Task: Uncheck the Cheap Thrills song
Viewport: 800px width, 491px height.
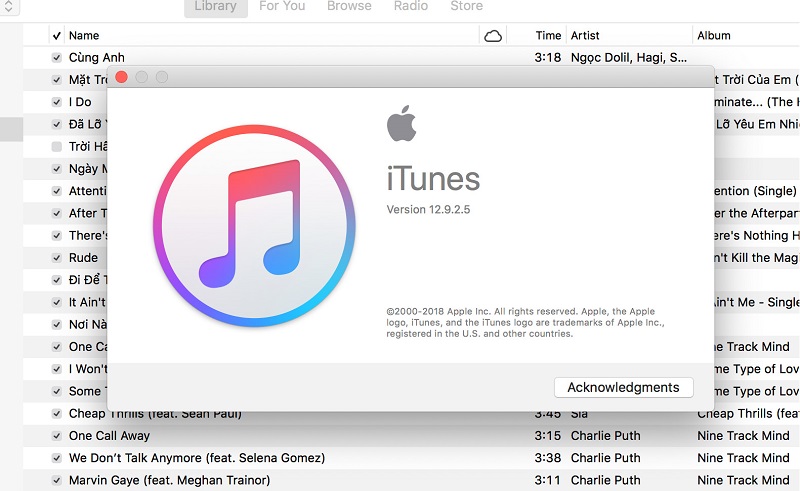Action: pyautogui.click(x=57, y=414)
